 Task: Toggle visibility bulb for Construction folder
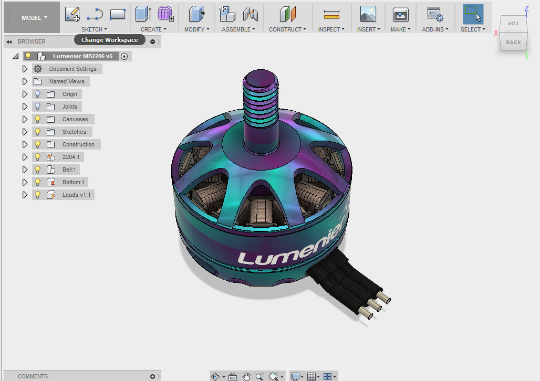pyautogui.click(x=38, y=144)
